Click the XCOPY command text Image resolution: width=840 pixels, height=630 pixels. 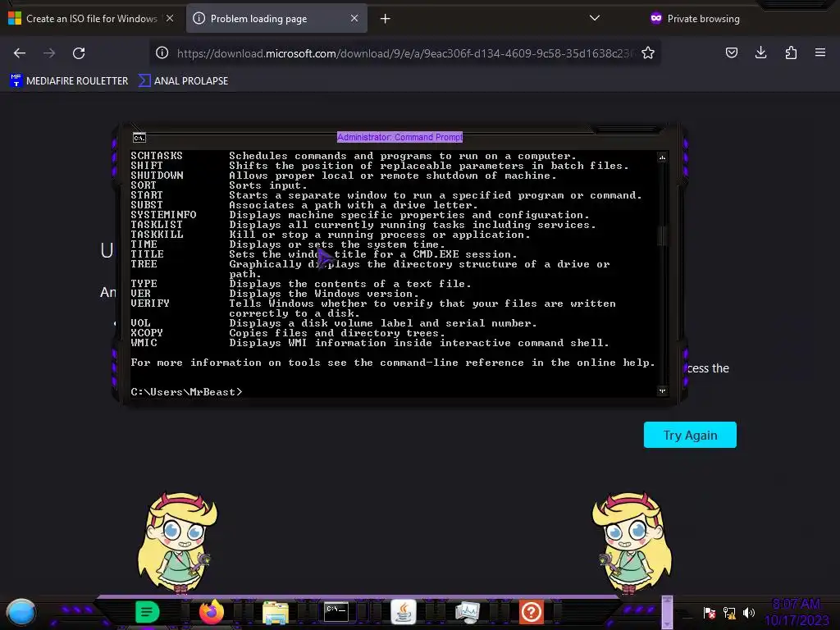click(x=147, y=333)
